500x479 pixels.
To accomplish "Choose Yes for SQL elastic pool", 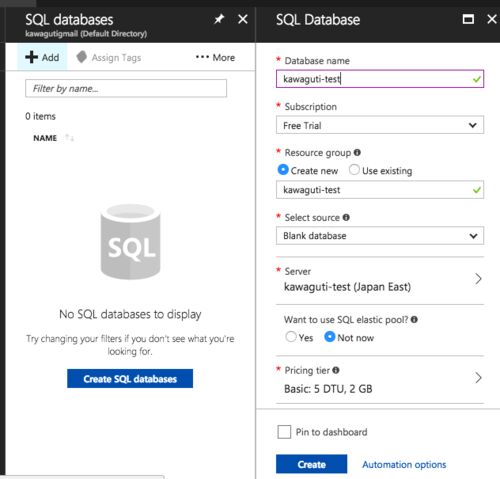I will [291, 337].
